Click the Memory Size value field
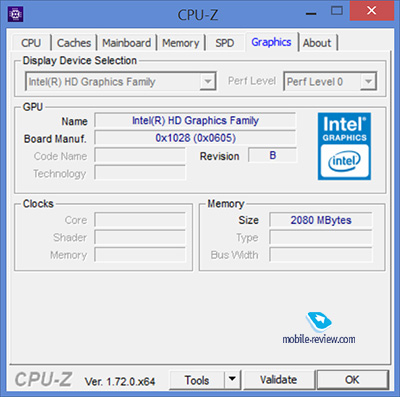400x397 pixels. [x=321, y=220]
